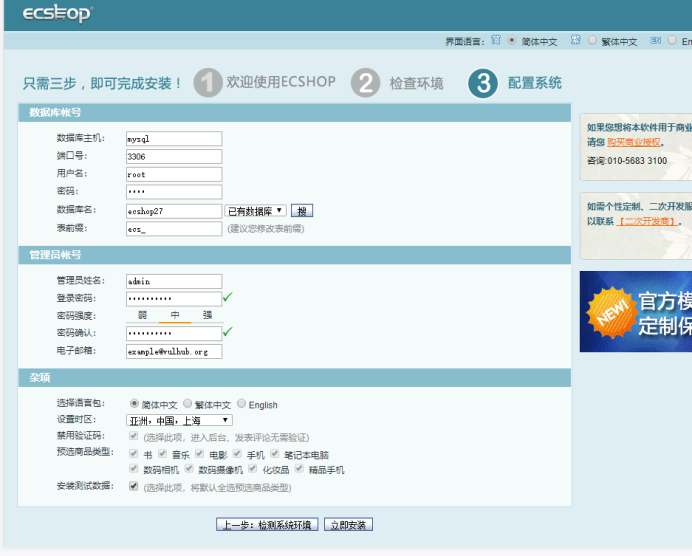Click the 数据库名 input field
The width and height of the screenshot is (692, 556).
[x=174, y=211]
